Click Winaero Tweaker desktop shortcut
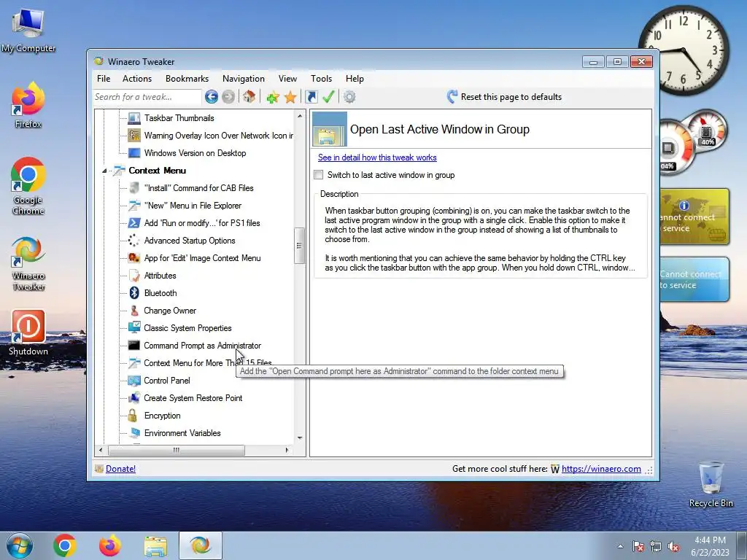Image resolution: width=747 pixels, height=560 pixels. point(28,263)
